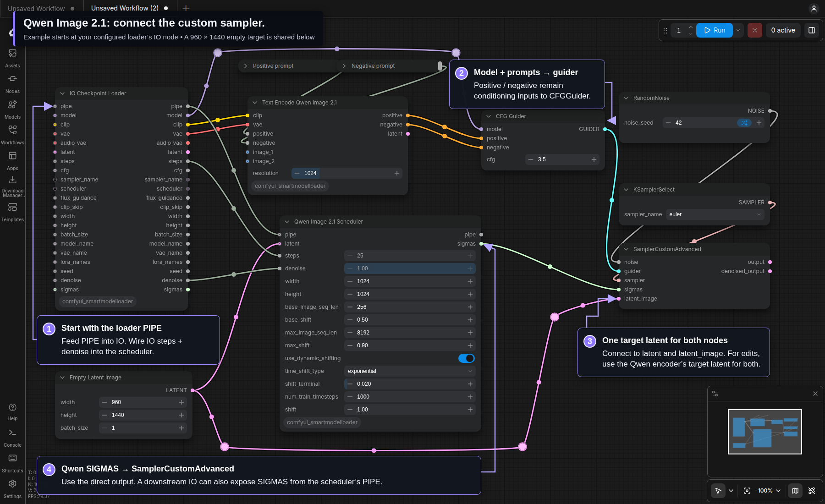Click the denoise 1.00 field in Scheduler

coord(410,268)
